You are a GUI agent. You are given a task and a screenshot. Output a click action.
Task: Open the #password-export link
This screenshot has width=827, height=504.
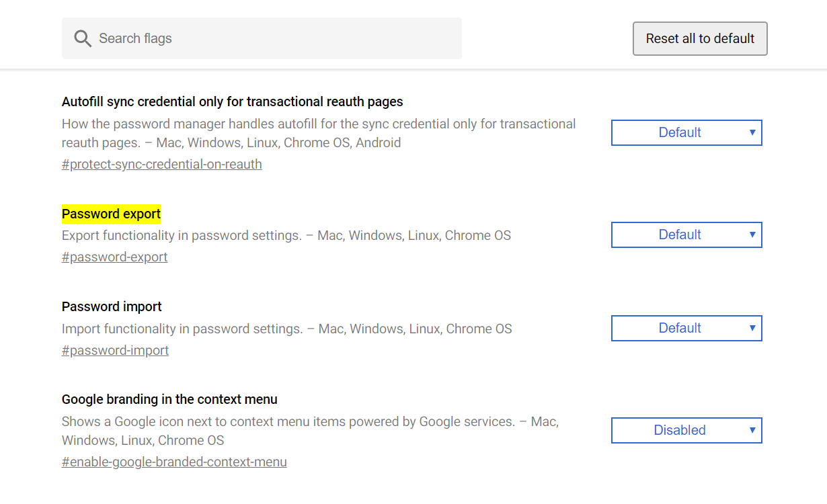[114, 257]
